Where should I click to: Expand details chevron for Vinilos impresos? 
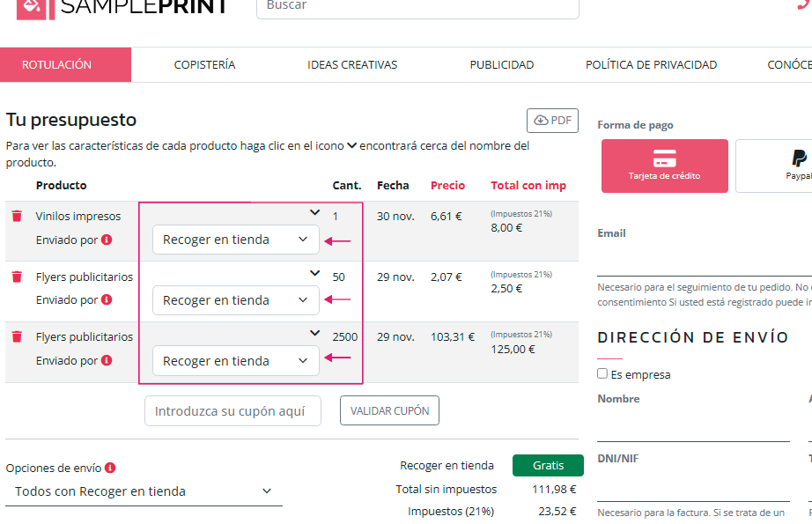pos(315,212)
